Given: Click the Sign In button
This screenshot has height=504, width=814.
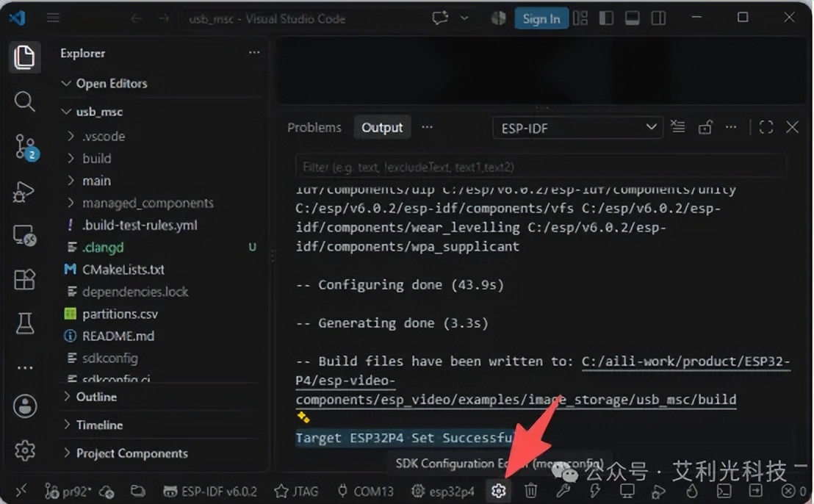Looking at the screenshot, I should [541, 18].
